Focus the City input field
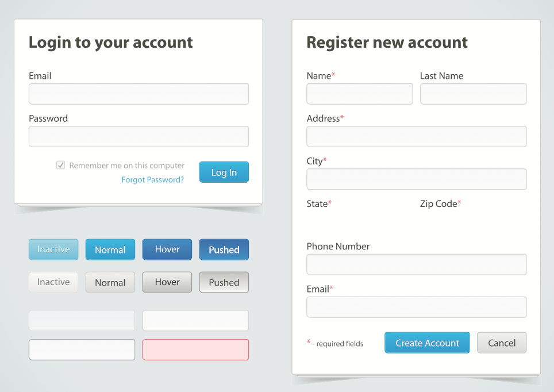The image size is (554, 392). [x=416, y=179]
